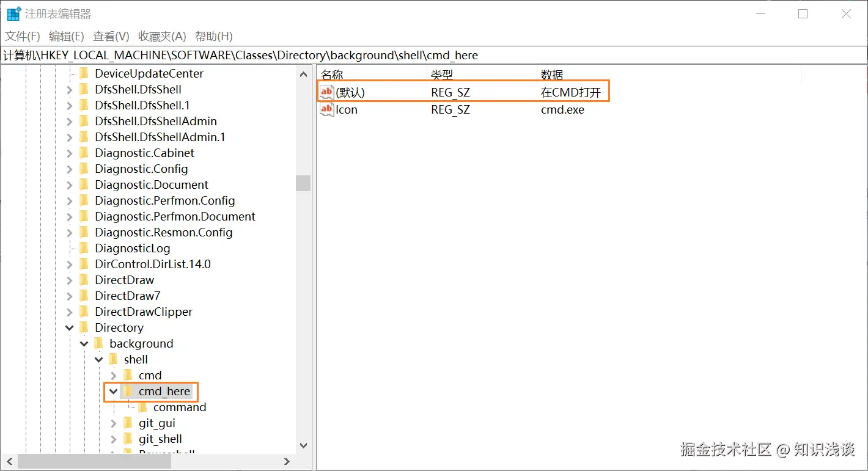This screenshot has width=868, height=471.
Task: Expand the DfsShell.DfsShell.1 key
Action: (x=69, y=106)
